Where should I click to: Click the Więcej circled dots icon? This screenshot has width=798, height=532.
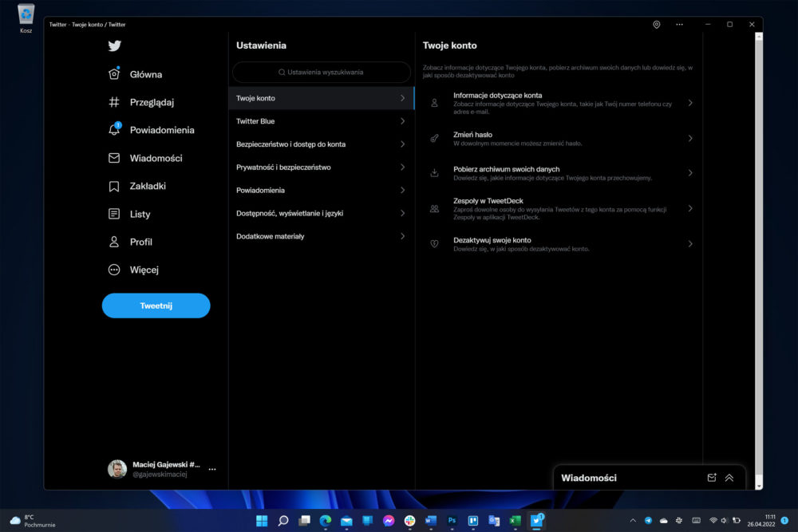(114, 270)
